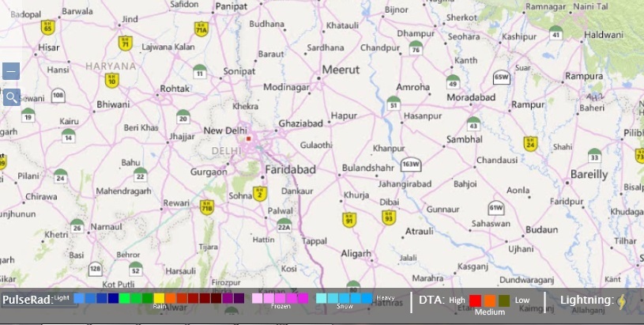The width and height of the screenshot is (644, 325).
Task: Click the 71B yellow highway shield
Action: click(x=207, y=207)
